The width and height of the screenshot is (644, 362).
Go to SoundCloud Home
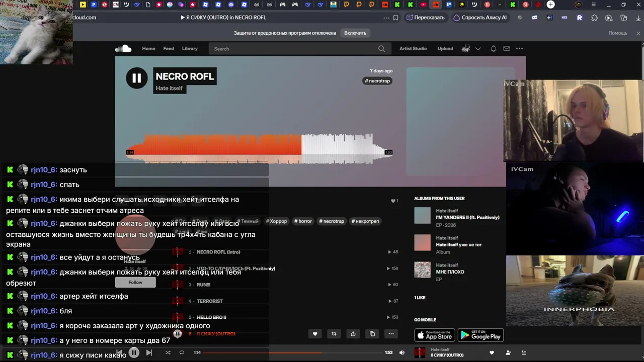point(148,49)
